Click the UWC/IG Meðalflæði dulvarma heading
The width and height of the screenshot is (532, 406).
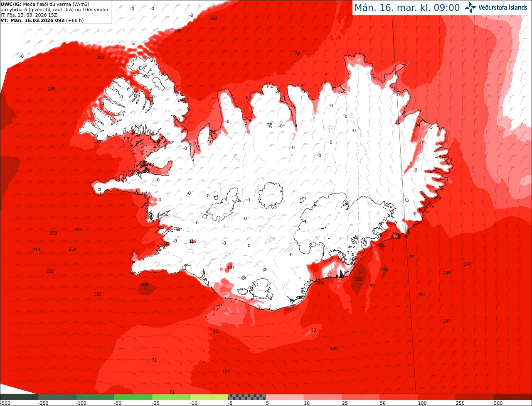tap(45, 4)
